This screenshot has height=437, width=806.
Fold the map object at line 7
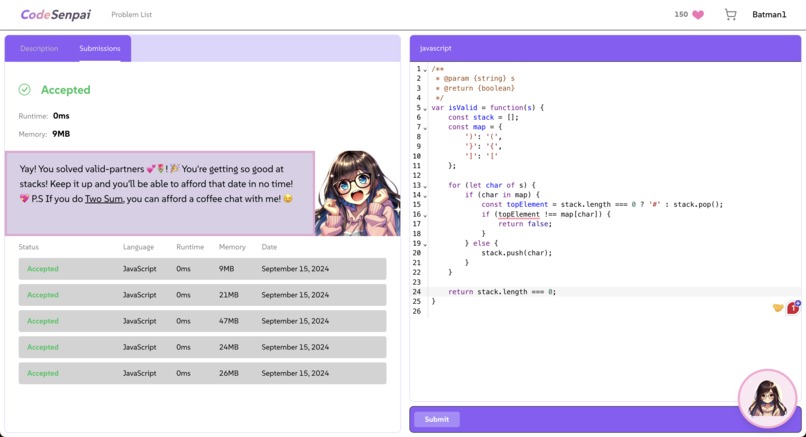pos(425,128)
